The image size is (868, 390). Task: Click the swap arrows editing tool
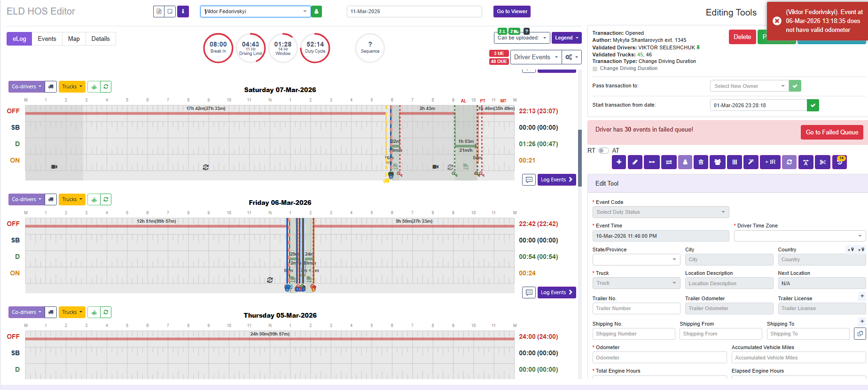click(x=669, y=162)
